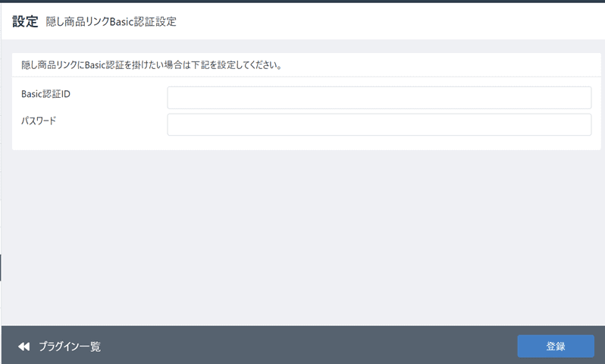The width and height of the screenshot is (605, 364).
Task: Click the double left arrow back icon
Action: (24, 347)
